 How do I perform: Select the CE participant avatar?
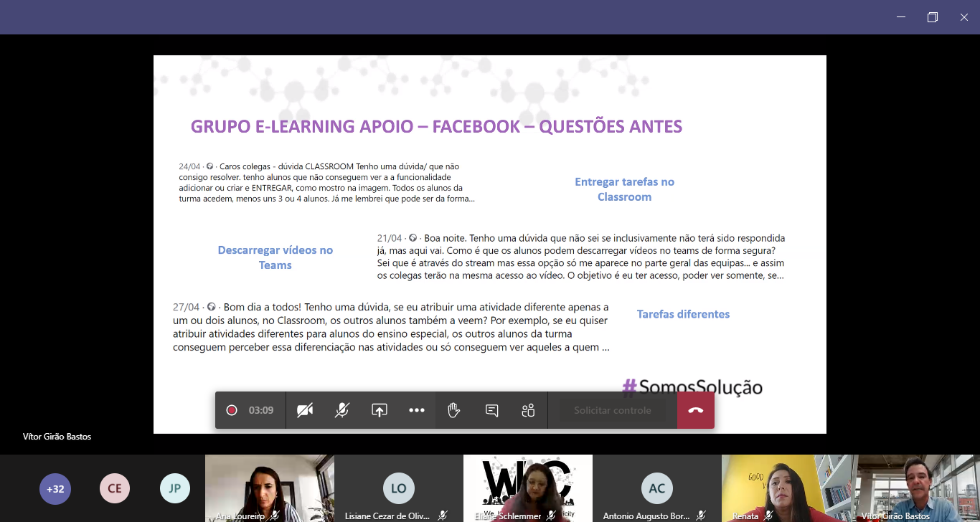point(115,488)
